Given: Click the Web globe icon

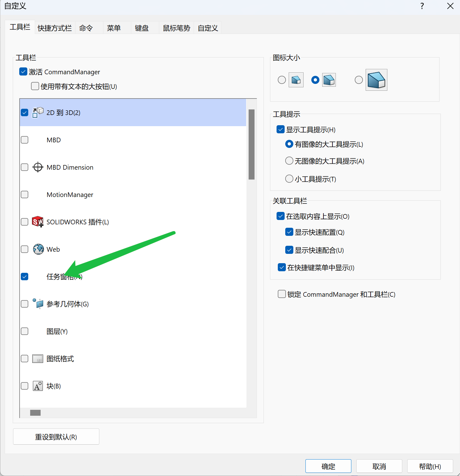Looking at the screenshot, I should pyautogui.click(x=38, y=249).
